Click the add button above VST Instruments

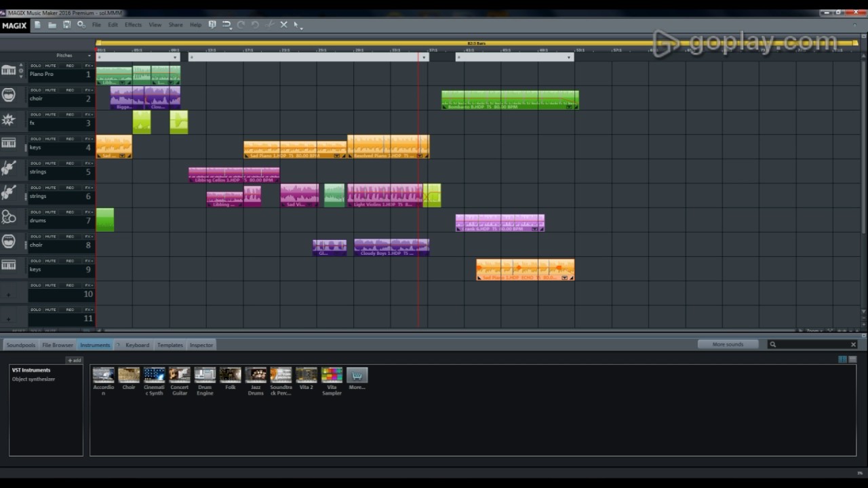coord(74,360)
